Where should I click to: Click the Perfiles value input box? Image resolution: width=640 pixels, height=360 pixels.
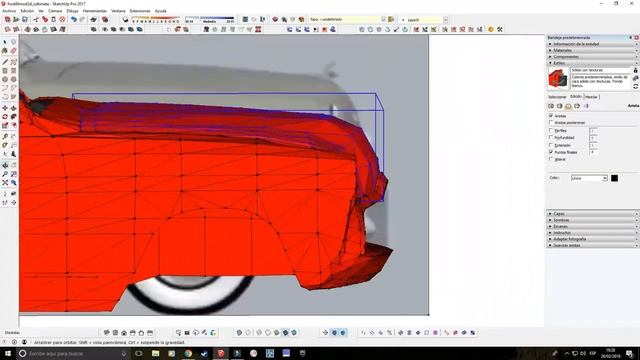pyautogui.click(x=593, y=131)
